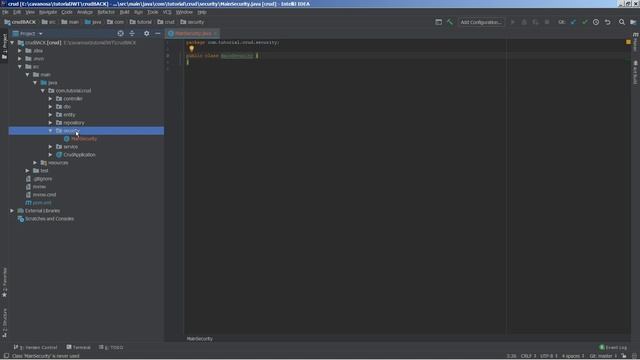Expand External Libraries node

coord(12,211)
